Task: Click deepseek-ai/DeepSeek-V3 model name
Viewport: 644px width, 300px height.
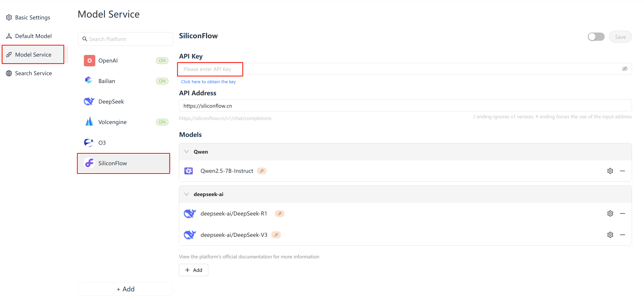Action: [234, 235]
